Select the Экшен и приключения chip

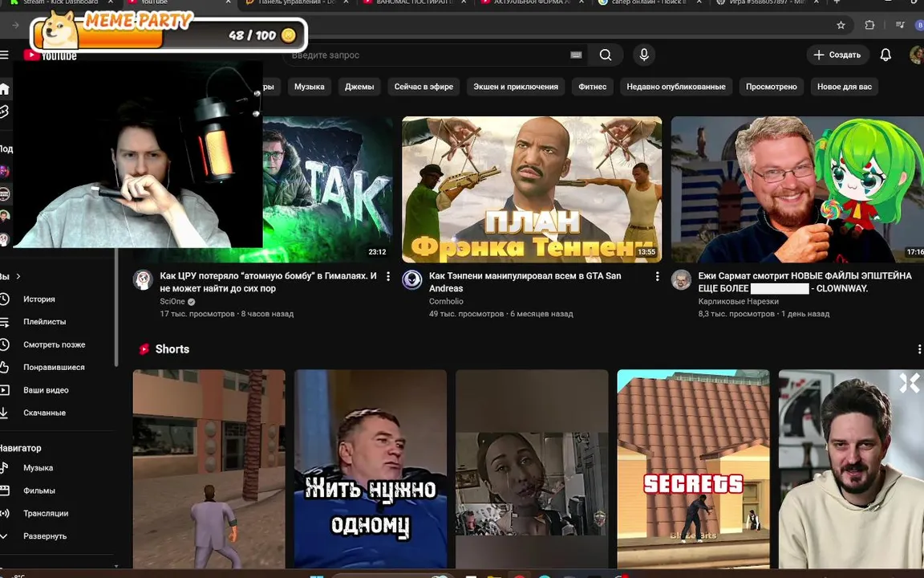pos(516,87)
